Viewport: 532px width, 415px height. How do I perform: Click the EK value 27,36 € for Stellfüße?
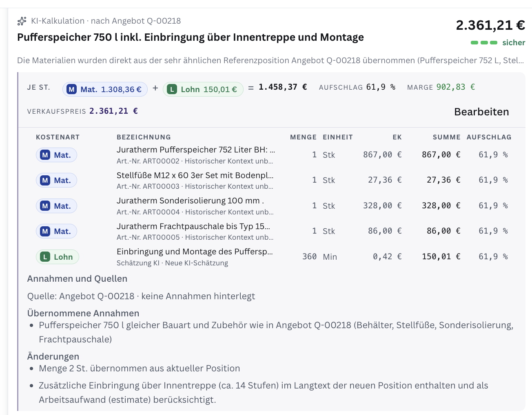tap(385, 180)
